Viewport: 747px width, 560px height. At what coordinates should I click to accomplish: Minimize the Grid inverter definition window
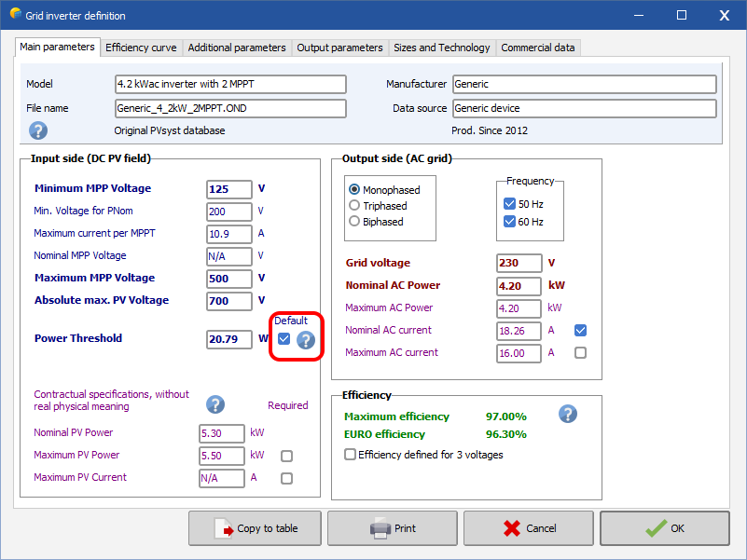point(639,15)
